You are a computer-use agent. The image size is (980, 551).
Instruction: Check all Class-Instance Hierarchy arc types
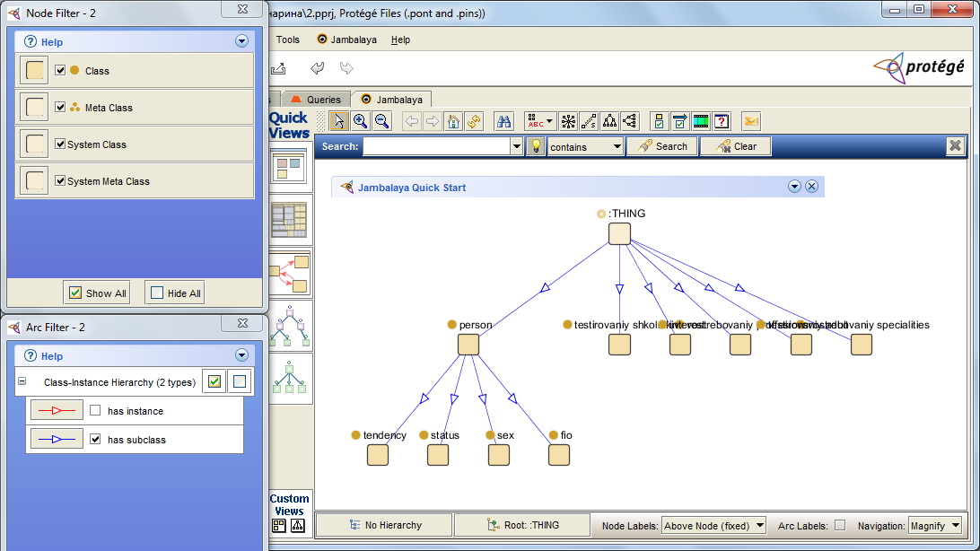(214, 381)
